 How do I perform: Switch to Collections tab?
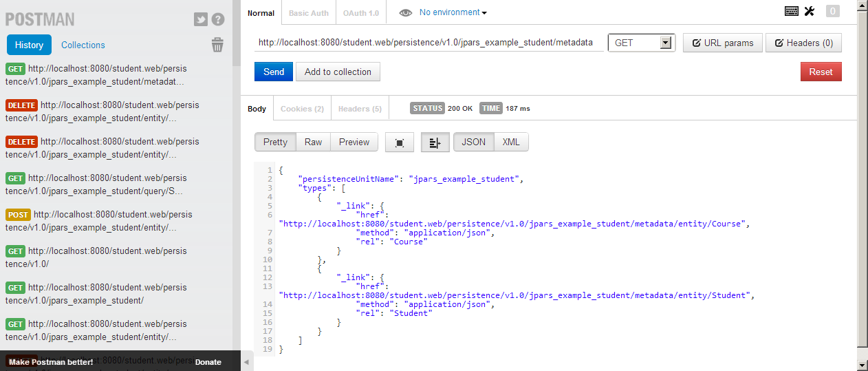(x=83, y=45)
